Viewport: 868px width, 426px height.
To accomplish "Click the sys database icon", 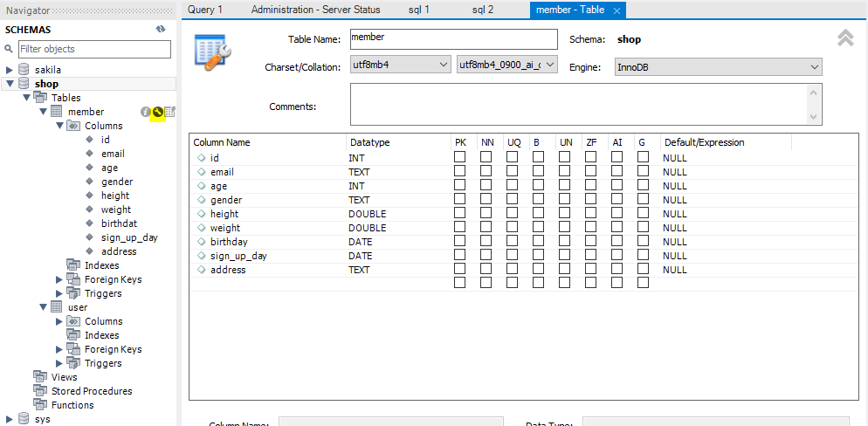I will pos(24,419).
